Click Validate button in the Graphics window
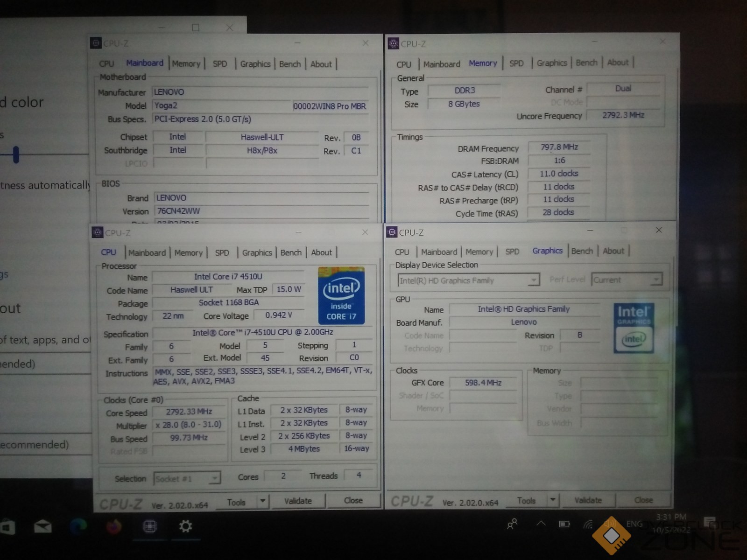The image size is (747, 560). coord(588,500)
